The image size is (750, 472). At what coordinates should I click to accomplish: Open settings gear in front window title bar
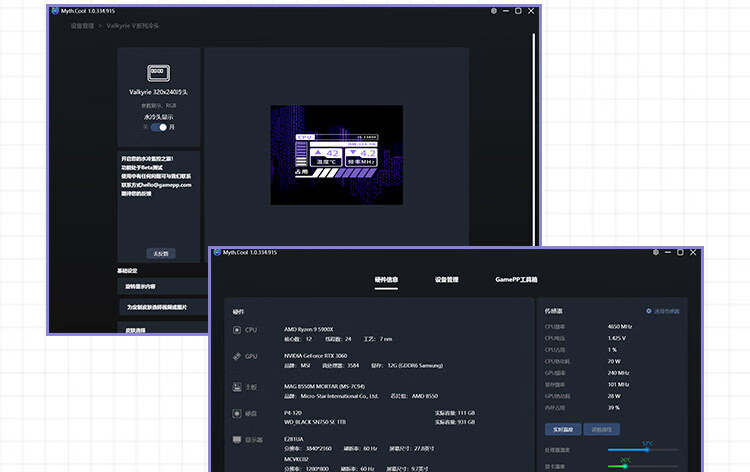pyautogui.click(x=656, y=252)
